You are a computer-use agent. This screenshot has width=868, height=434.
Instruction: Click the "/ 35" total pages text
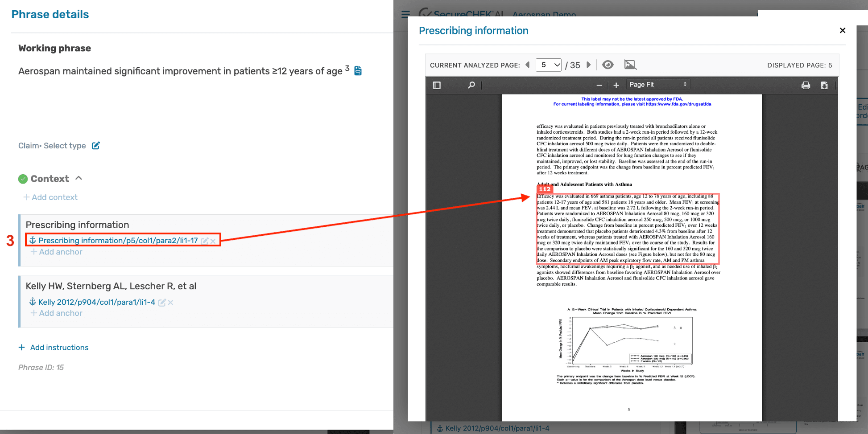(573, 65)
